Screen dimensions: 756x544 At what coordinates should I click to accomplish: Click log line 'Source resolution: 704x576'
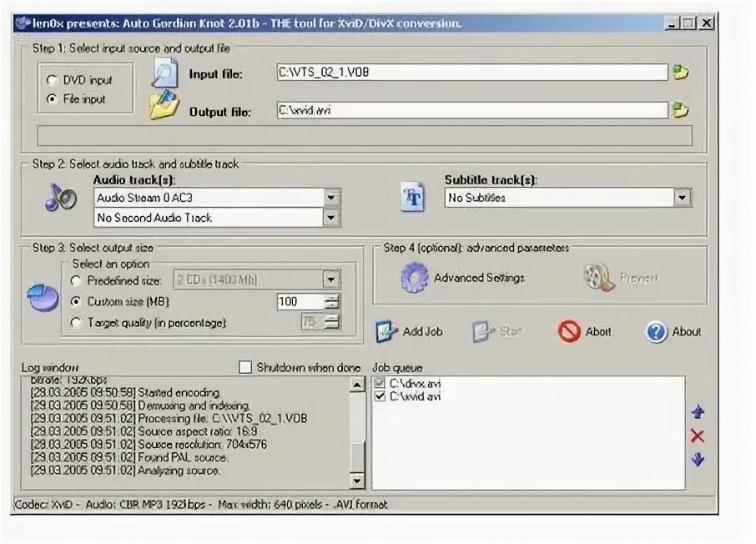(x=149, y=444)
